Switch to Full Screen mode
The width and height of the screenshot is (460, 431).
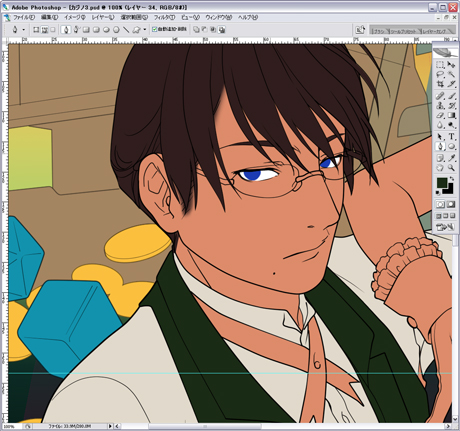[x=452, y=216]
